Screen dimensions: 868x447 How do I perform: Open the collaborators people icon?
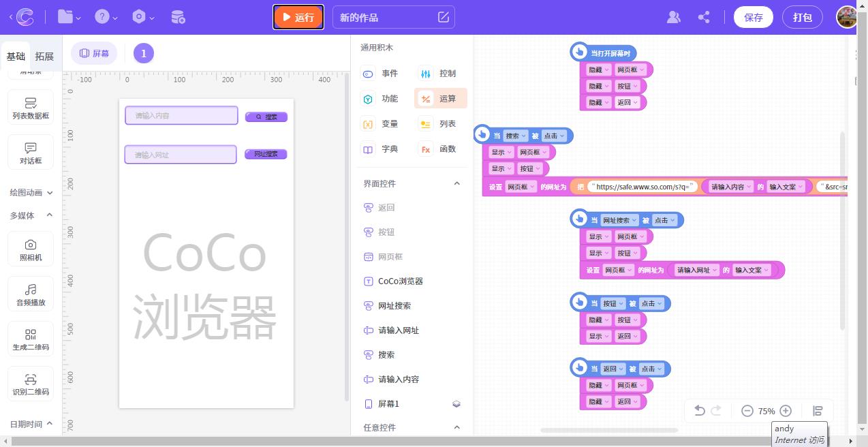tap(674, 17)
